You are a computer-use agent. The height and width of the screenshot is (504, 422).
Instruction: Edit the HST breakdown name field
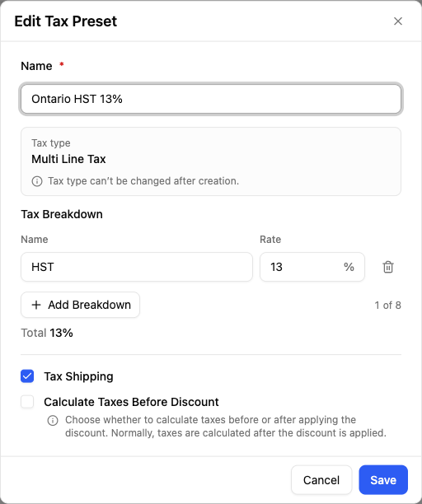[x=137, y=267]
